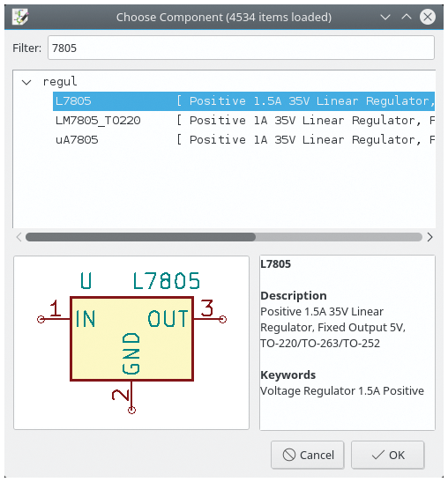Click the horizontal scrollbar thumb
The height and width of the screenshot is (482, 448).
(140, 237)
